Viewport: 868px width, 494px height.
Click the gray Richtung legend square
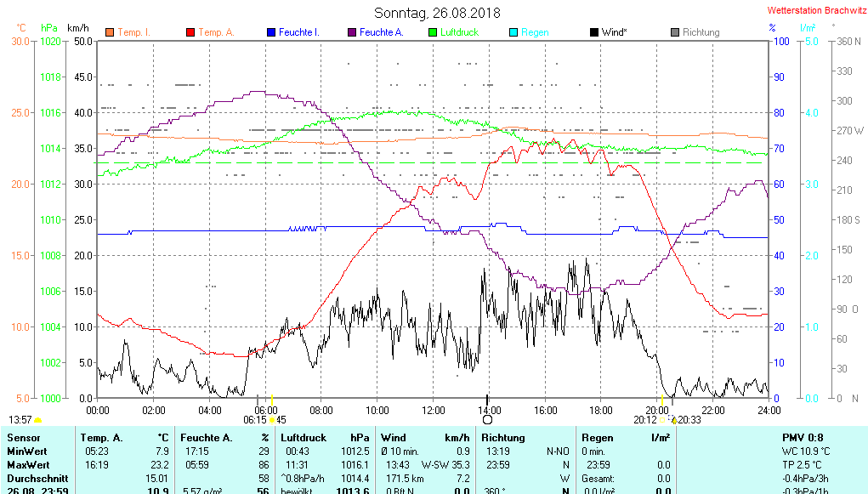(675, 32)
